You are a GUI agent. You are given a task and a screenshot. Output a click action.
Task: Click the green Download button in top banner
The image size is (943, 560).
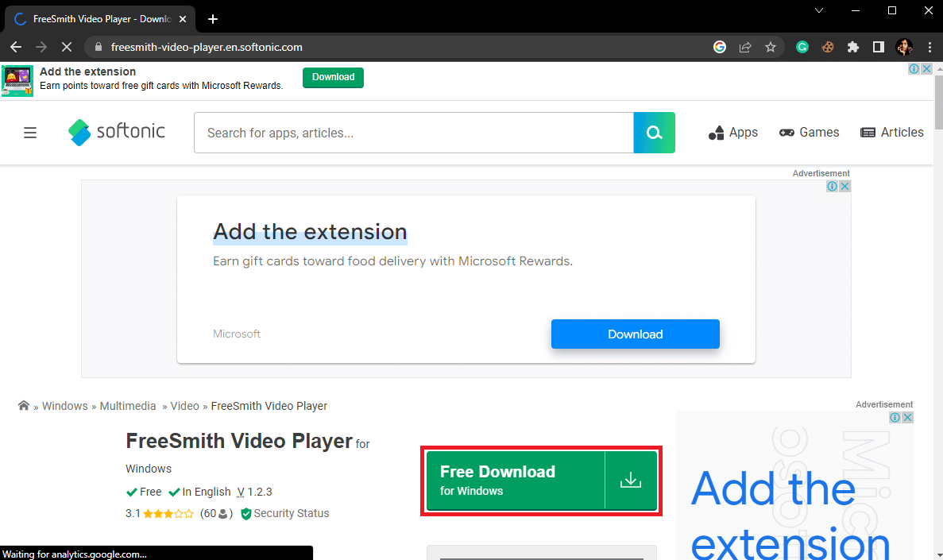tap(333, 77)
